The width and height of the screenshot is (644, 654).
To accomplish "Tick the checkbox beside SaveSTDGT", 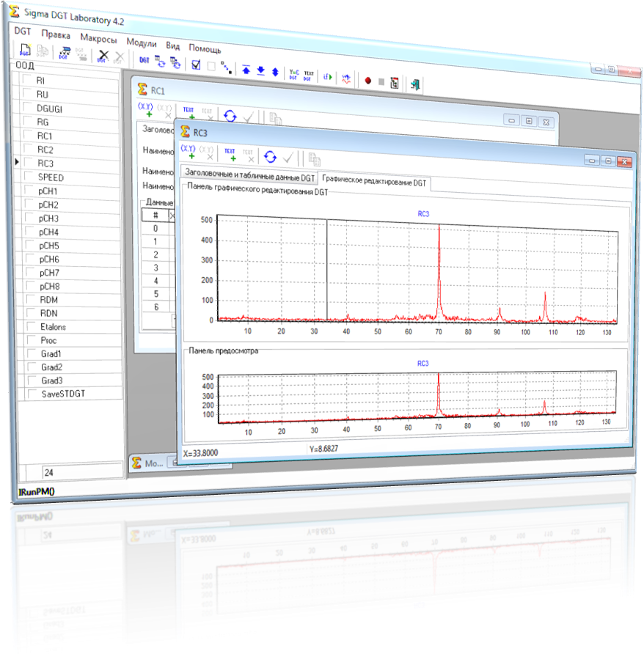I will [32, 393].
